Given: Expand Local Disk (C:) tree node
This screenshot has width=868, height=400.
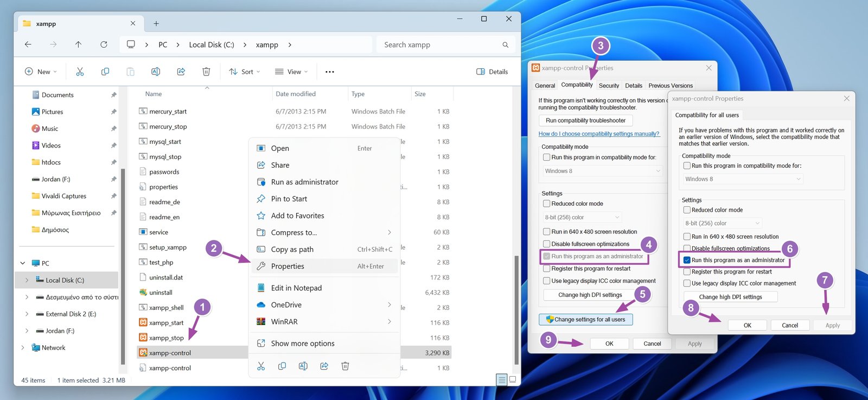Looking at the screenshot, I should tap(27, 280).
